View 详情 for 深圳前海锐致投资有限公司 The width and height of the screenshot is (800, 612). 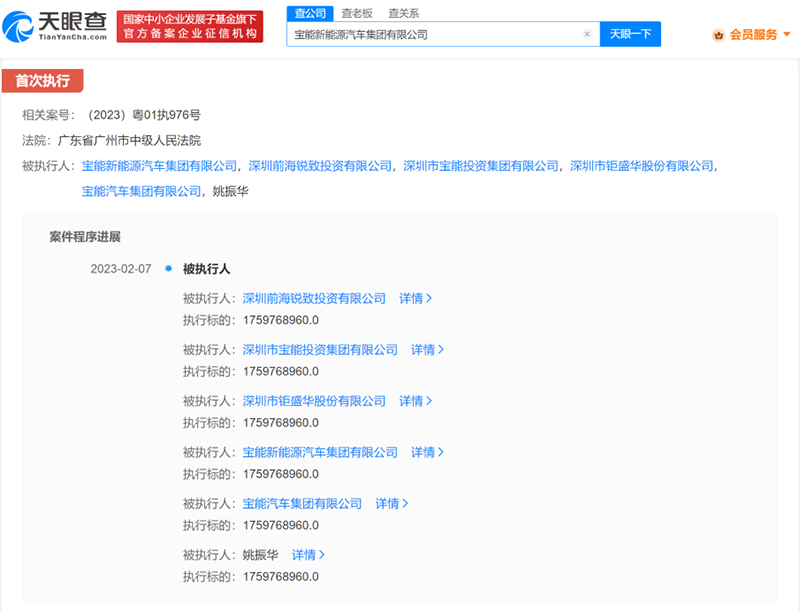click(x=415, y=299)
